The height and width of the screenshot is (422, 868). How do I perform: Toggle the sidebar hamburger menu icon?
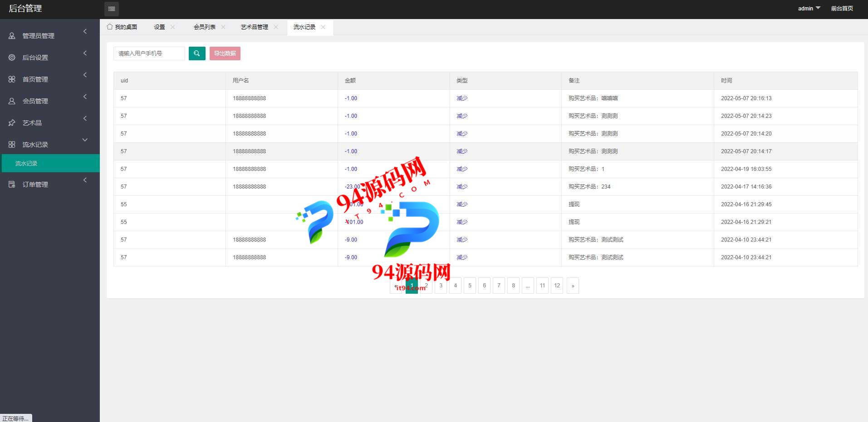pyautogui.click(x=112, y=9)
